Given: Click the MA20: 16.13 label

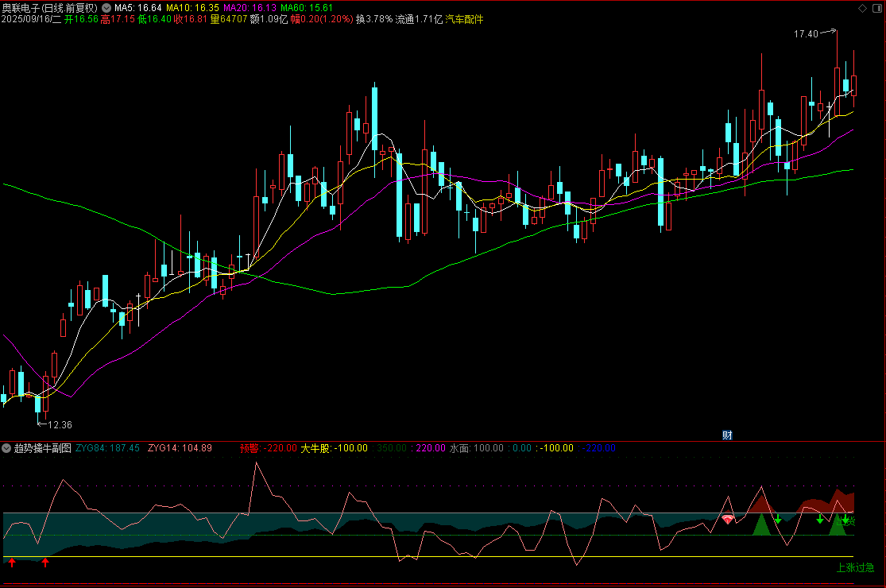Looking at the screenshot, I should (250, 8).
